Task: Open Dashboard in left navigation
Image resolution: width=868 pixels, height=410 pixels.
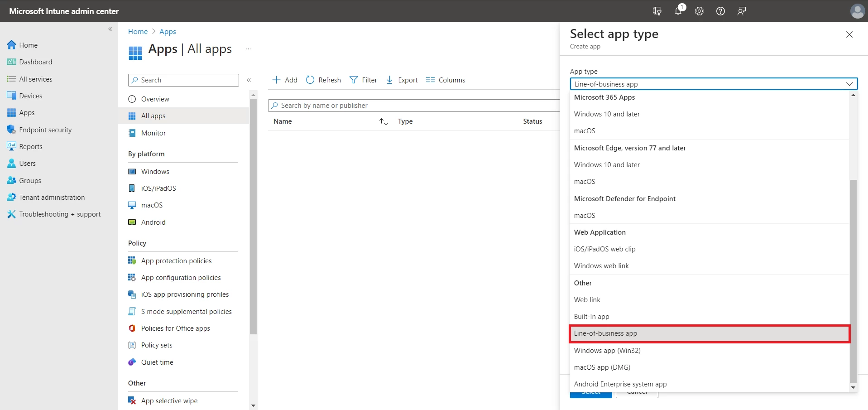Action: pos(30,62)
